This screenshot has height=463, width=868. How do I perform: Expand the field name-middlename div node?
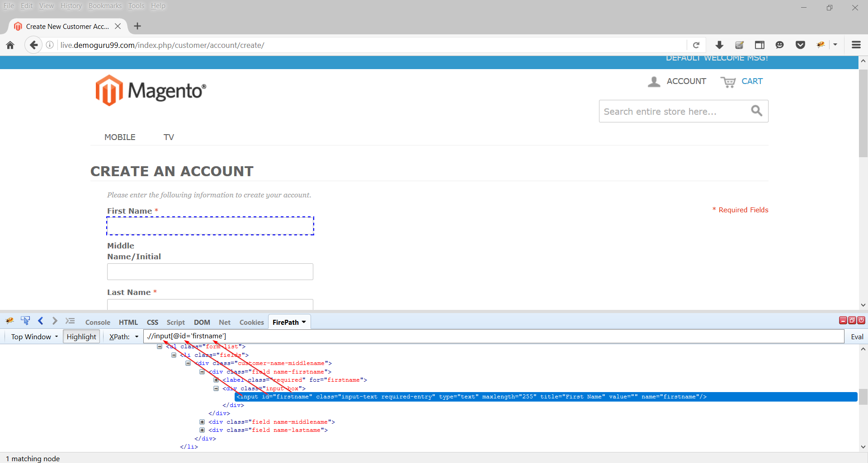click(202, 422)
